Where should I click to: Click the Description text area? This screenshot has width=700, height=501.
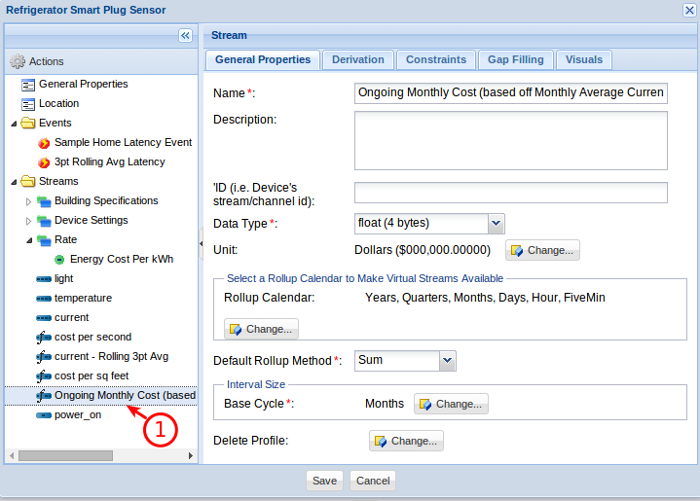pyautogui.click(x=510, y=140)
